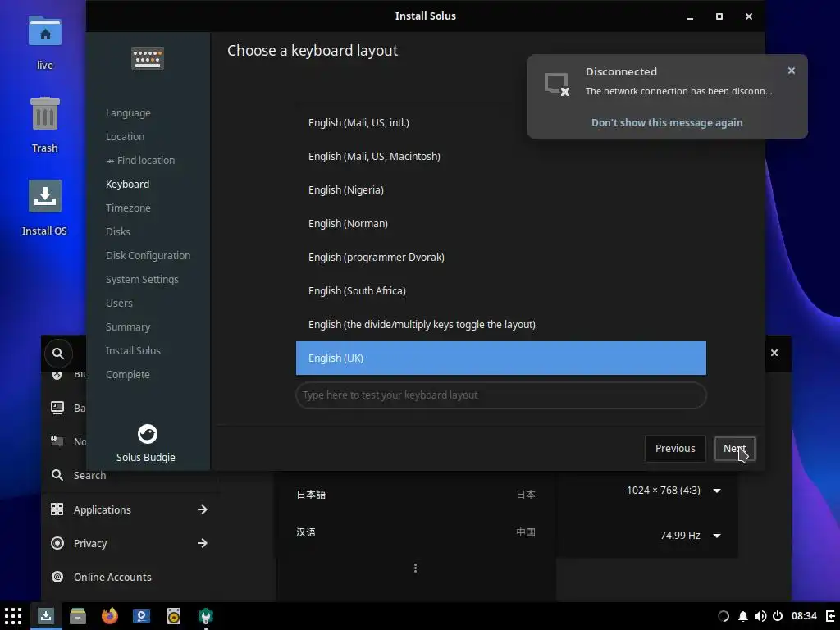This screenshot has width=840, height=630.
Task: Go to the System Settings step
Action: [142, 279]
